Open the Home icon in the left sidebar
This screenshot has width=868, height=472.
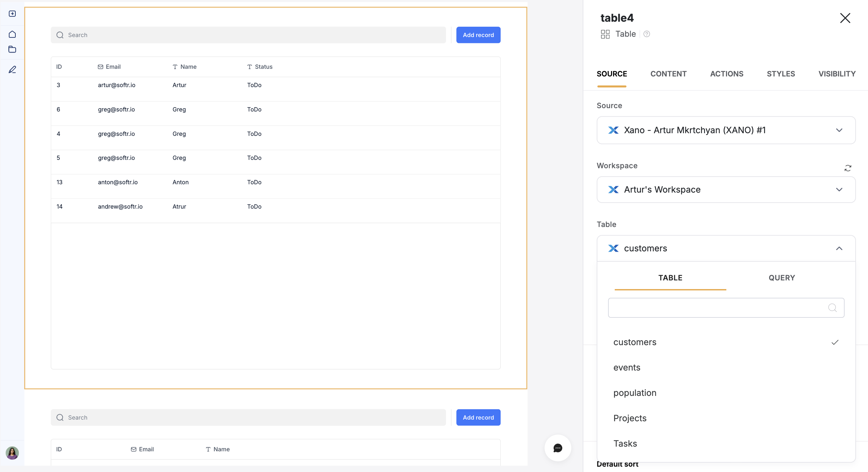pyautogui.click(x=12, y=34)
